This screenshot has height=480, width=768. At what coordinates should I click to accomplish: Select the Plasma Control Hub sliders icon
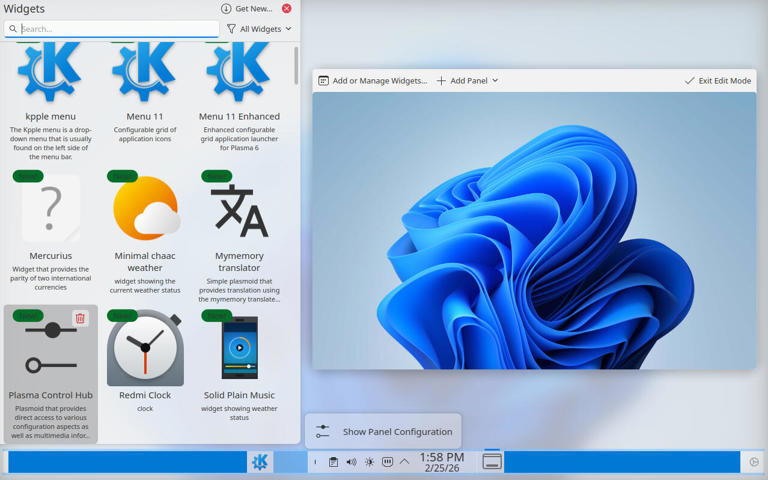[51, 348]
